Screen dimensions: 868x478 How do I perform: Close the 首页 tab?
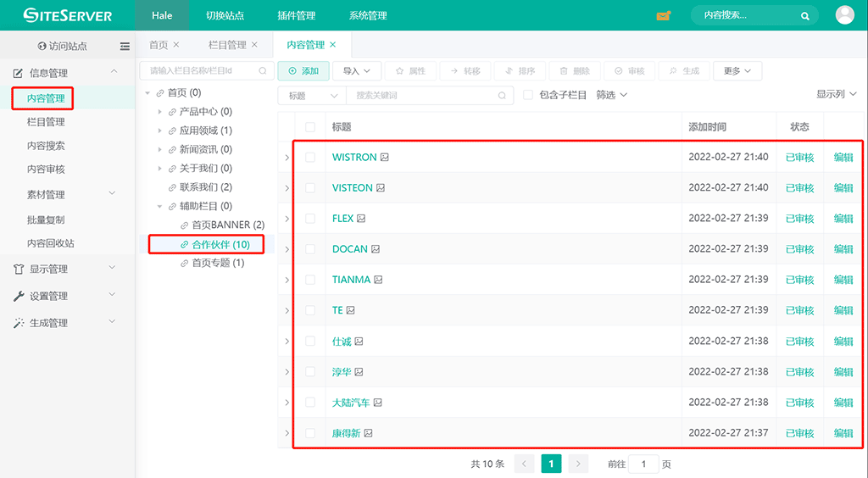pyautogui.click(x=176, y=44)
